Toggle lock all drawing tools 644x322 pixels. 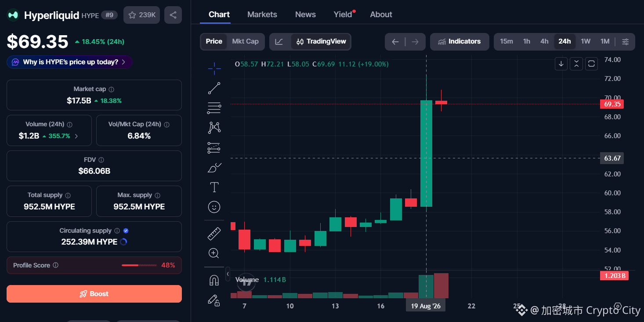click(214, 300)
